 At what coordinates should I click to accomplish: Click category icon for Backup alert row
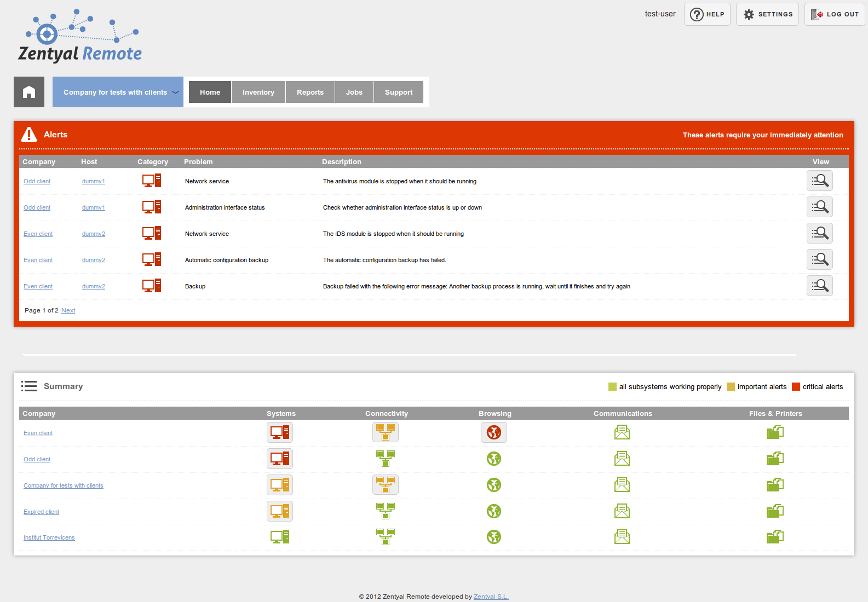(x=152, y=286)
